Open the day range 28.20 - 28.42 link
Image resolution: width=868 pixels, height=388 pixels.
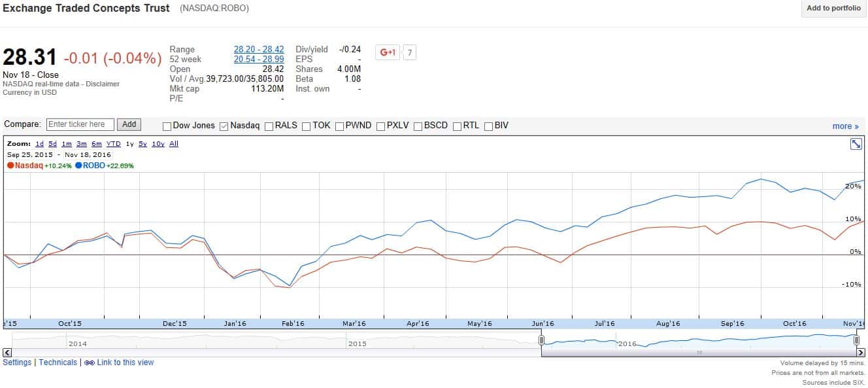click(x=259, y=50)
